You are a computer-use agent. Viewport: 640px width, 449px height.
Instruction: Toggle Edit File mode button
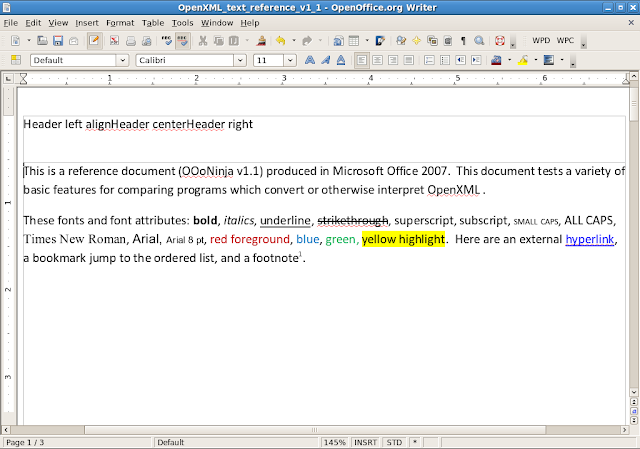[94, 41]
